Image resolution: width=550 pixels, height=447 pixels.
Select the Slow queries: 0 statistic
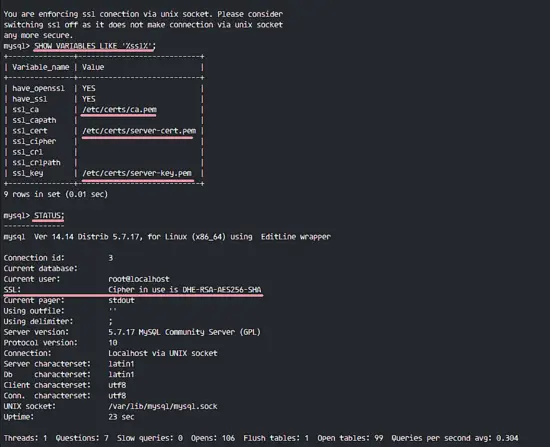coord(150,438)
